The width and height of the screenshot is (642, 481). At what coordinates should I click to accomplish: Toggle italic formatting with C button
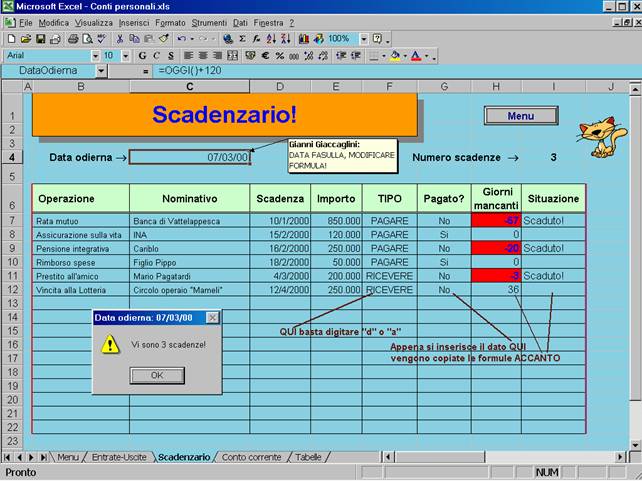156,56
